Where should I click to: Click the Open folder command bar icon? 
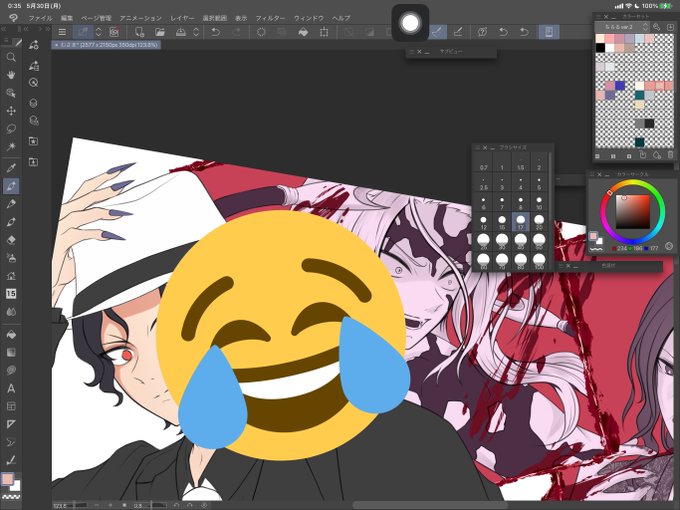(160, 32)
